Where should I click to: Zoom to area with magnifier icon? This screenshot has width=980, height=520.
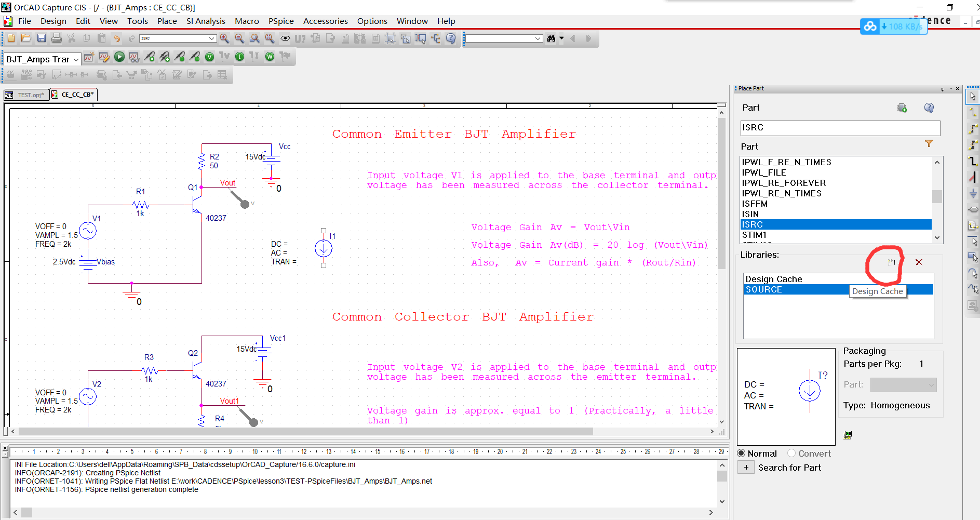(254, 38)
